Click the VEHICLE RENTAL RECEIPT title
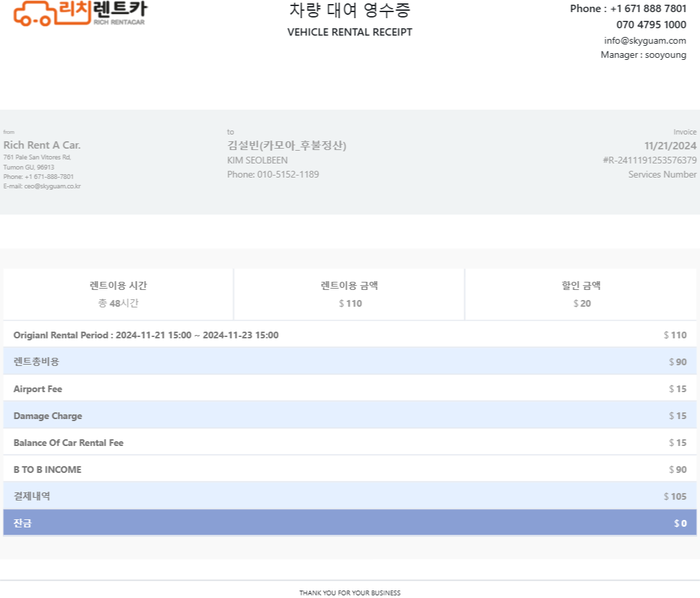Image resolution: width=700 pixels, height=598 pixels. click(x=349, y=32)
